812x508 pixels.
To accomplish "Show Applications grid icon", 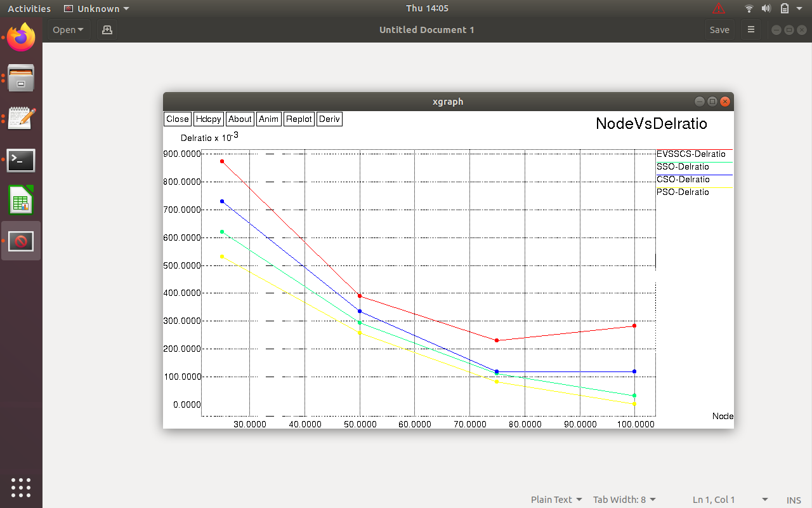I will (21, 487).
